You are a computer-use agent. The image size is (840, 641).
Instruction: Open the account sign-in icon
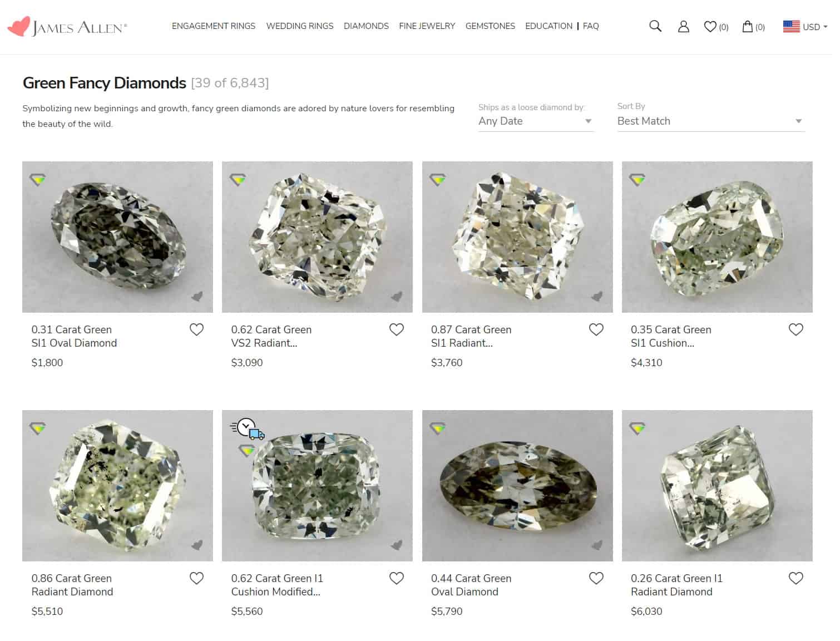point(683,26)
